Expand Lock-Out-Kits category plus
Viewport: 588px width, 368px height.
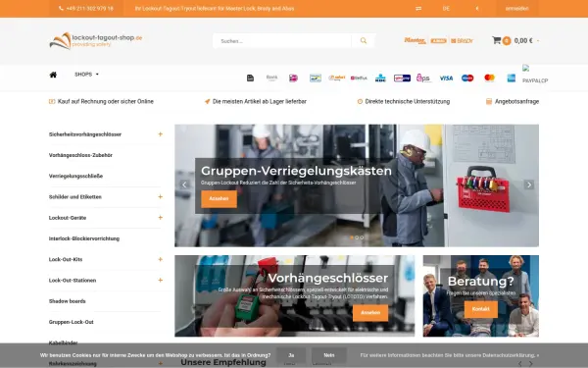[160, 259]
